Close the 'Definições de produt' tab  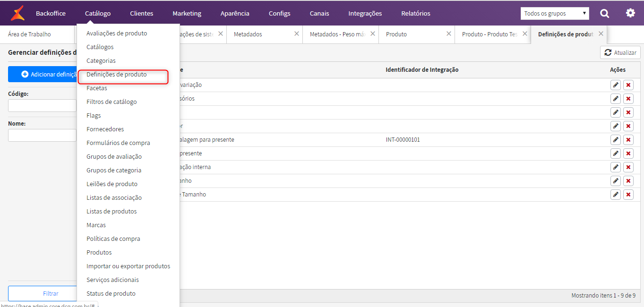[x=601, y=34]
